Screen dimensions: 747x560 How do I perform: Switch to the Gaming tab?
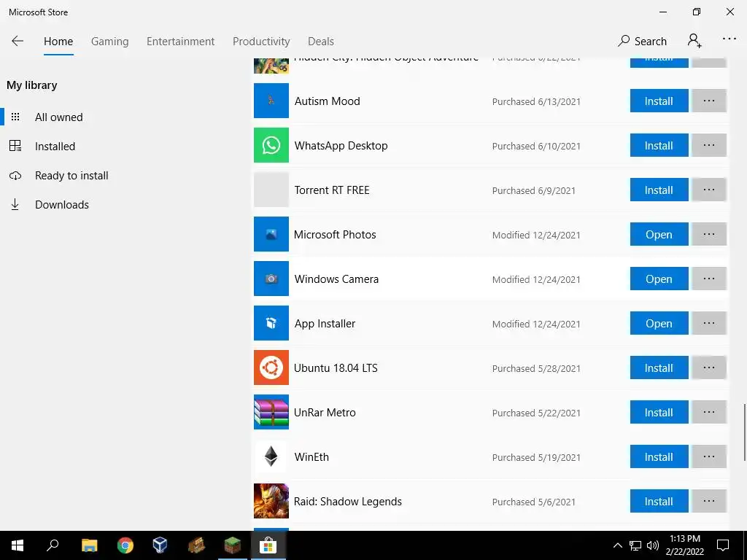[x=109, y=42]
